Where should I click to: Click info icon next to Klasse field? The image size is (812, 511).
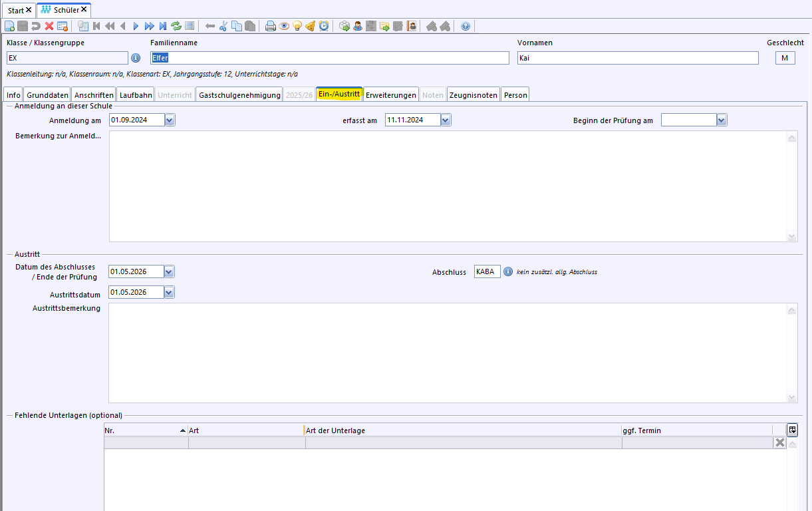136,58
